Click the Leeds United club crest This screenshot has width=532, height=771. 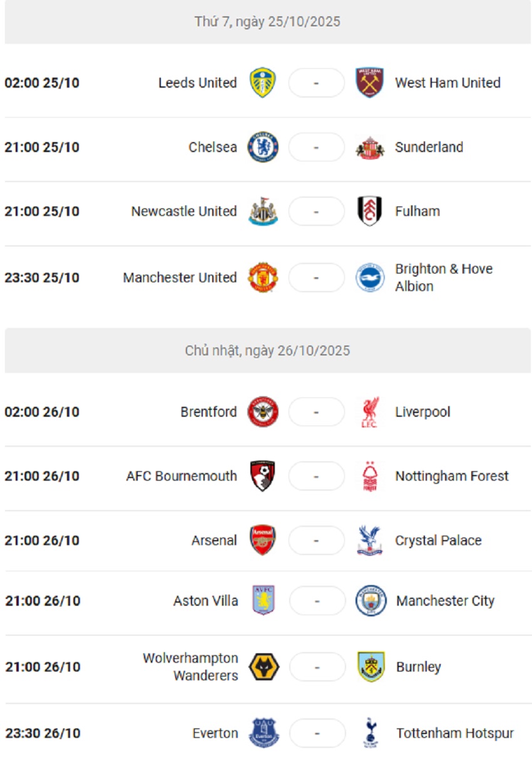(263, 83)
